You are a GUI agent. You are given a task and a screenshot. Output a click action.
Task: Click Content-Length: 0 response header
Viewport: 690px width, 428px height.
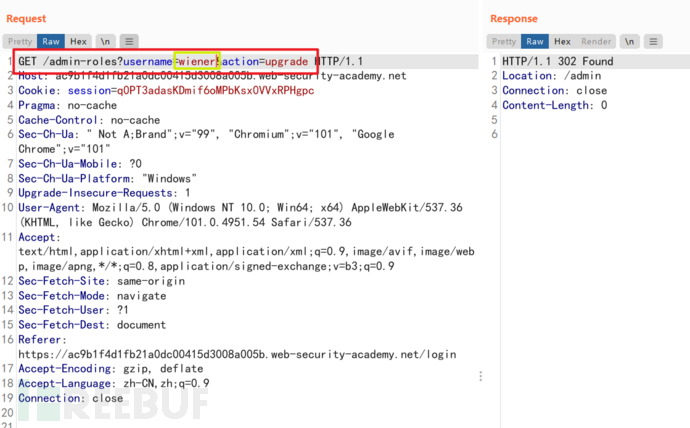(x=554, y=105)
